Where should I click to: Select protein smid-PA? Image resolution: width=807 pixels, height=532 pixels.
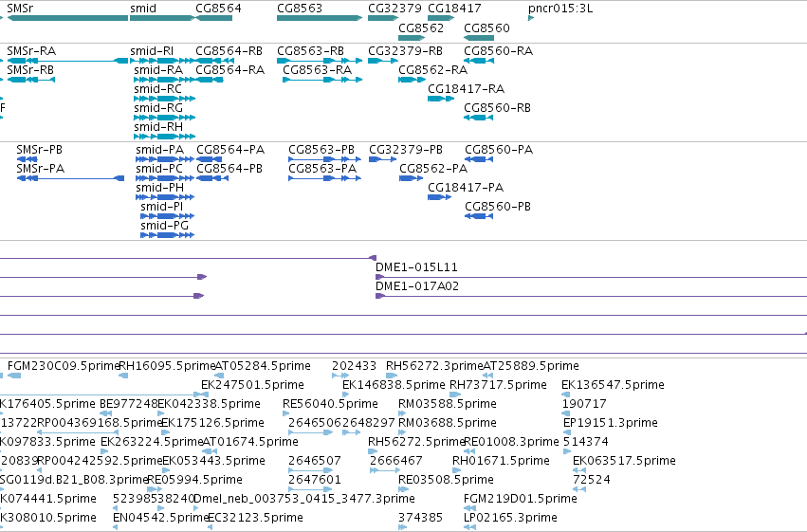(160, 150)
